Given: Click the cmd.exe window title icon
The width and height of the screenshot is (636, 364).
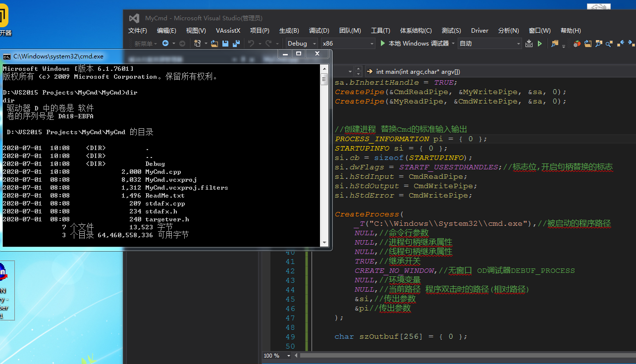Looking at the screenshot, I should coord(7,56).
